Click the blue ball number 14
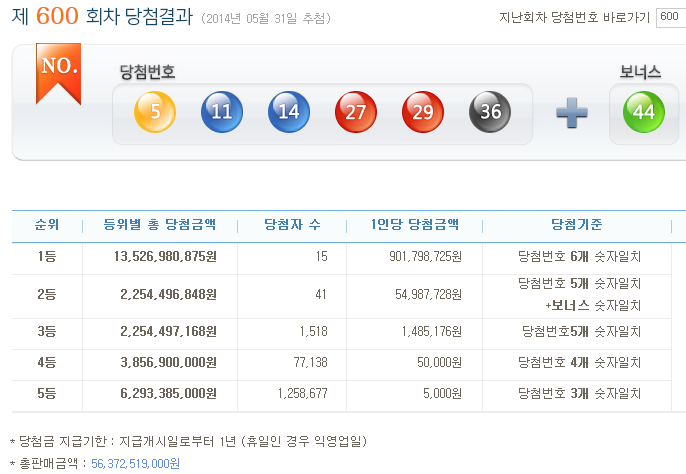The image size is (686, 474). (x=289, y=112)
